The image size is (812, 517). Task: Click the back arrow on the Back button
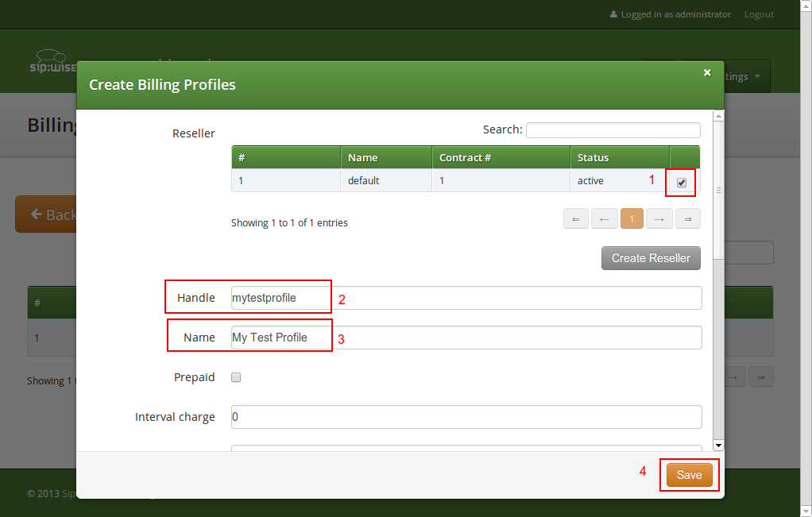click(x=37, y=214)
